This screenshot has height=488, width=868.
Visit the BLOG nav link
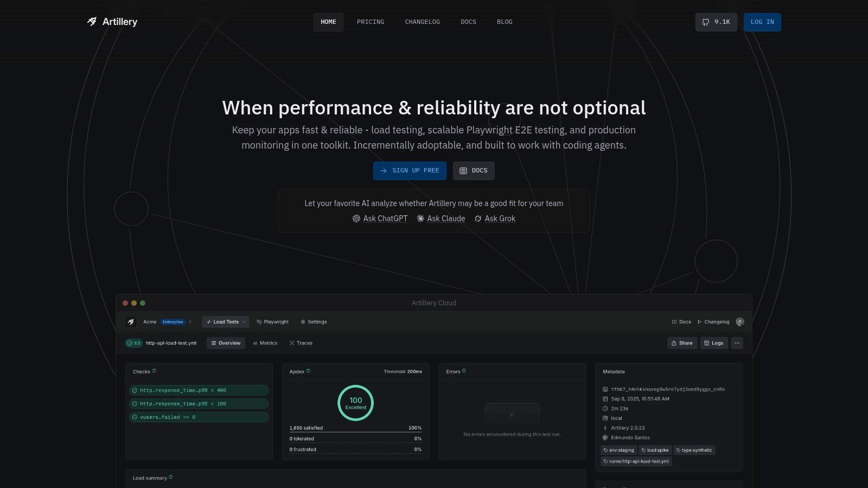(x=505, y=22)
